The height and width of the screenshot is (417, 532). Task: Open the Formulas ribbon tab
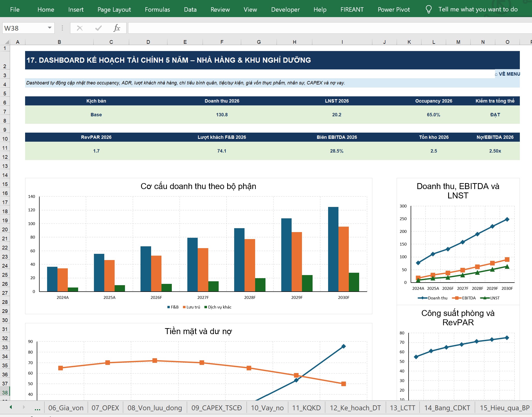pyautogui.click(x=157, y=10)
